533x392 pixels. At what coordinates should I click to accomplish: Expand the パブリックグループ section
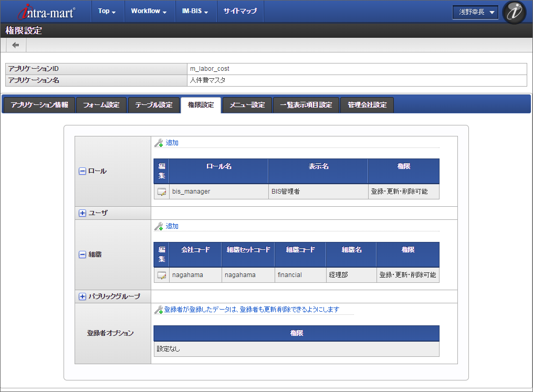(x=82, y=296)
